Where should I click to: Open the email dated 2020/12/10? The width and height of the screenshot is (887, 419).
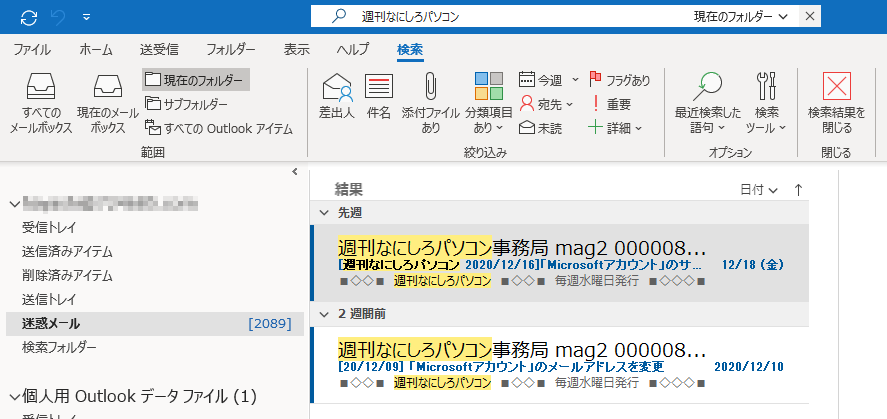[x=560, y=365]
